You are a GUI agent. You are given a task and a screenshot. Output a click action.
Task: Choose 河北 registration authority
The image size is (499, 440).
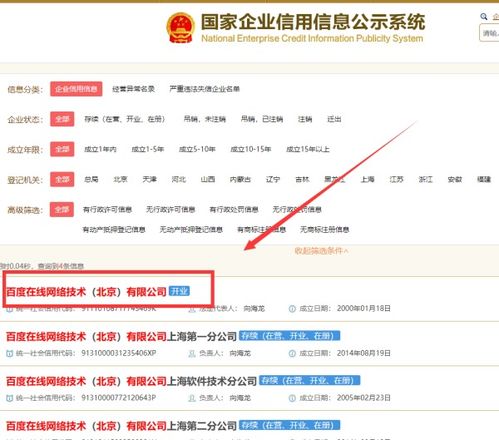178,179
